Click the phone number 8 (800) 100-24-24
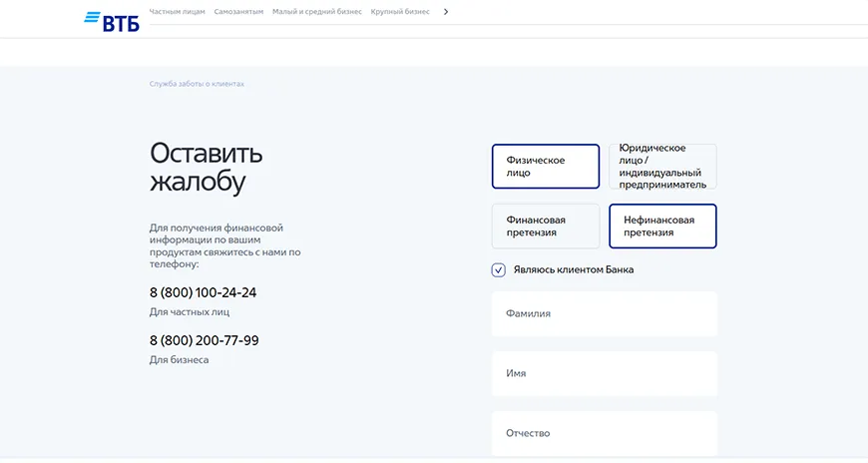The height and width of the screenshot is (463, 868). tap(204, 292)
